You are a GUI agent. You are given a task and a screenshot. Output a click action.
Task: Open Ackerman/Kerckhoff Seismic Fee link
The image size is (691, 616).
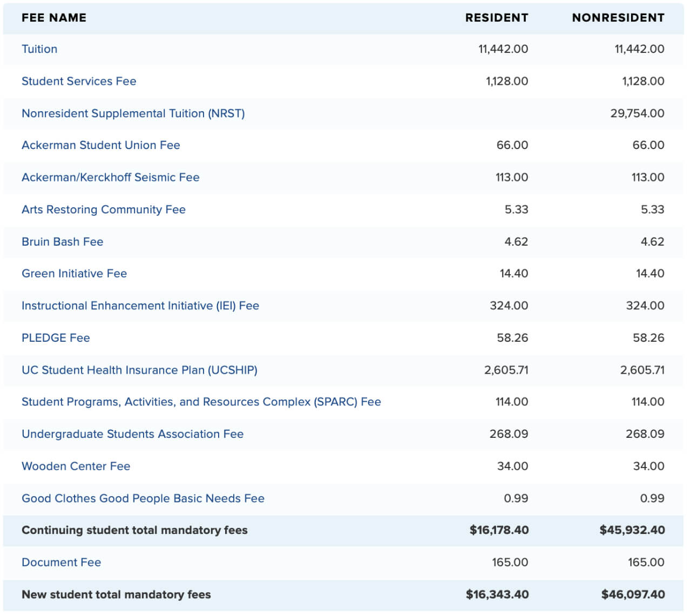tap(111, 177)
